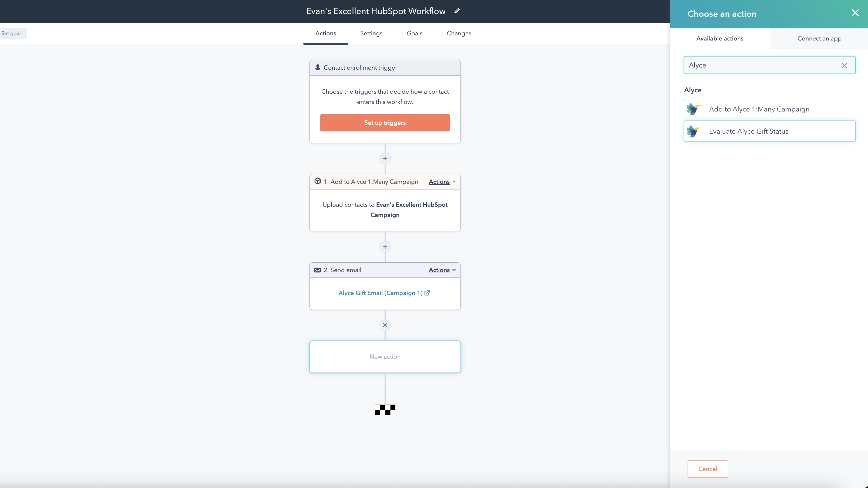
Task: Click pencil icon to rename workflow
Action: click(x=457, y=11)
